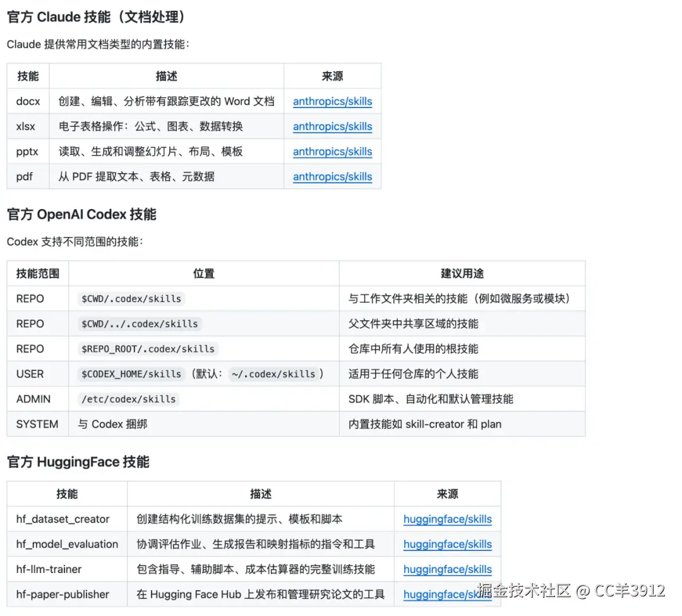Click the '$REPO_ROOT/.codex/skills' code path

coord(148,349)
